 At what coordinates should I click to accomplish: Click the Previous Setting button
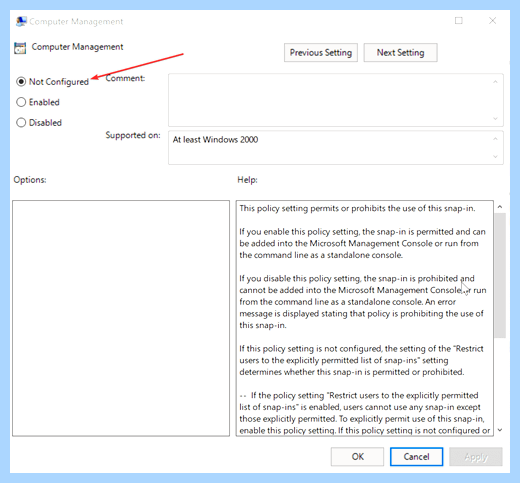[321, 53]
